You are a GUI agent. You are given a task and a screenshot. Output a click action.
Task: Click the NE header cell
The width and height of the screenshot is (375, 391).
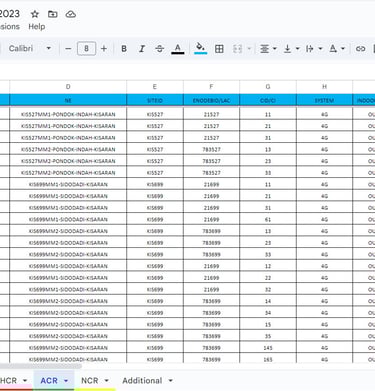point(68,100)
